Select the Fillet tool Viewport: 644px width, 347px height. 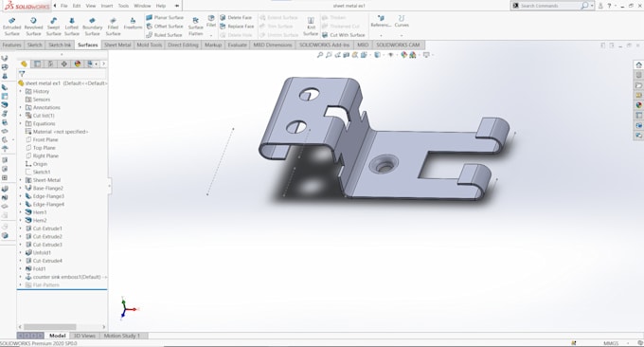point(211,22)
